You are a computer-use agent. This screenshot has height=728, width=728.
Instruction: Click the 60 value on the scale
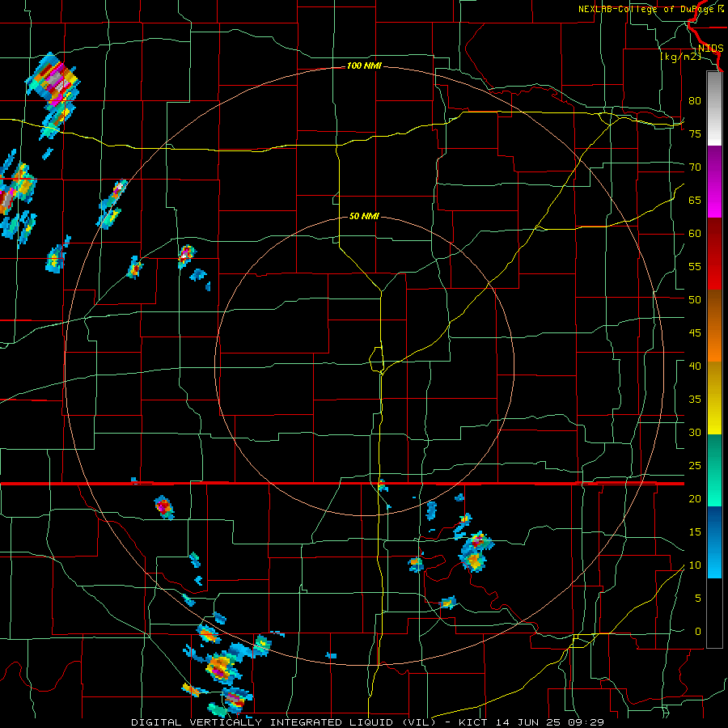(x=695, y=234)
